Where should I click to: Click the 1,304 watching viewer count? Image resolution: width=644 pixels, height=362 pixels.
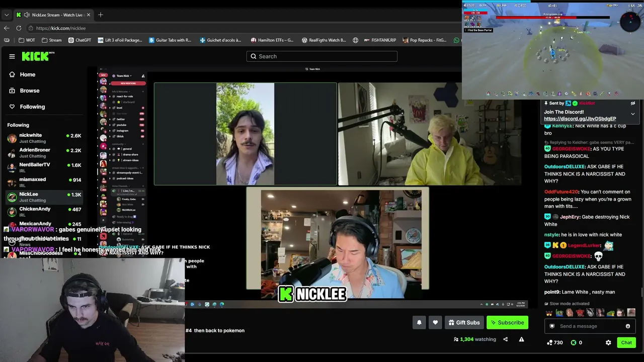(475, 339)
